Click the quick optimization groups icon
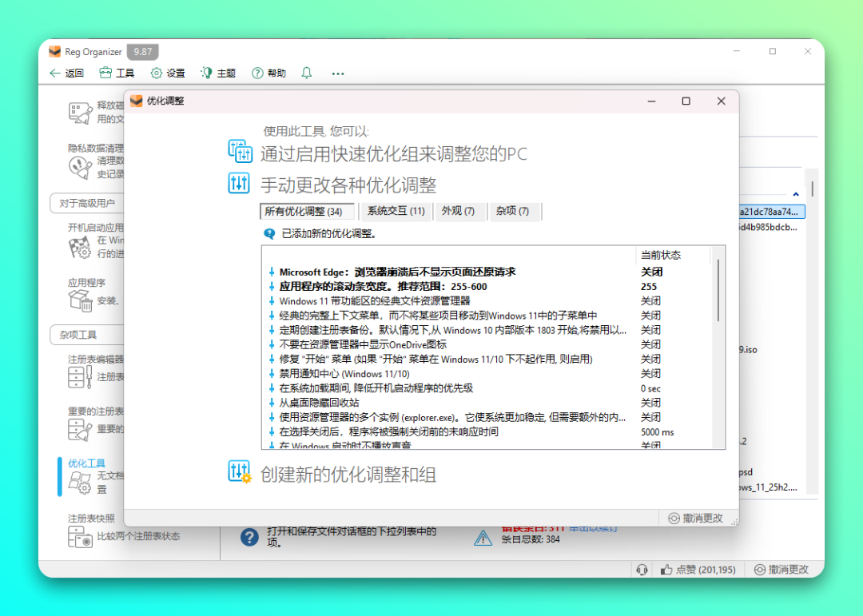The width and height of the screenshot is (863, 616). pyautogui.click(x=240, y=151)
